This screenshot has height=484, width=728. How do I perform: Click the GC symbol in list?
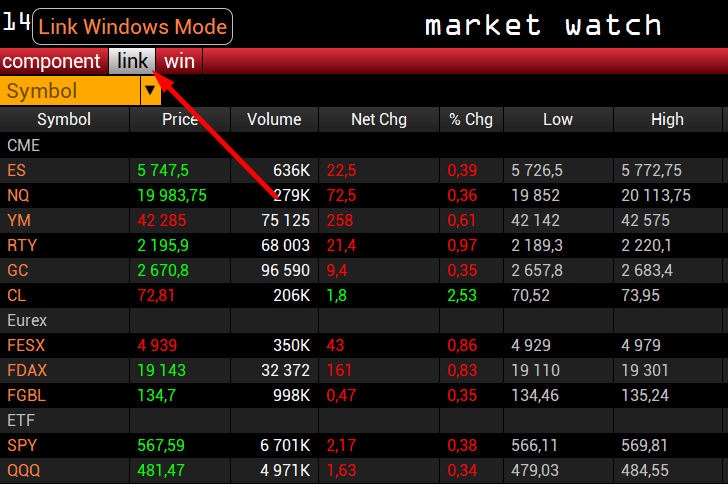coord(18,270)
